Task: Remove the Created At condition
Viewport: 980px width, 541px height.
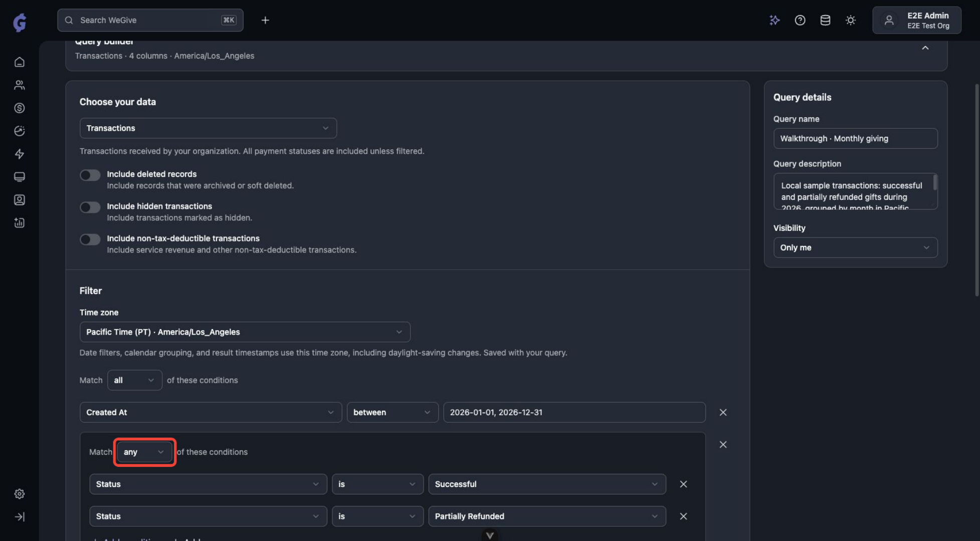Action: click(x=723, y=412)
